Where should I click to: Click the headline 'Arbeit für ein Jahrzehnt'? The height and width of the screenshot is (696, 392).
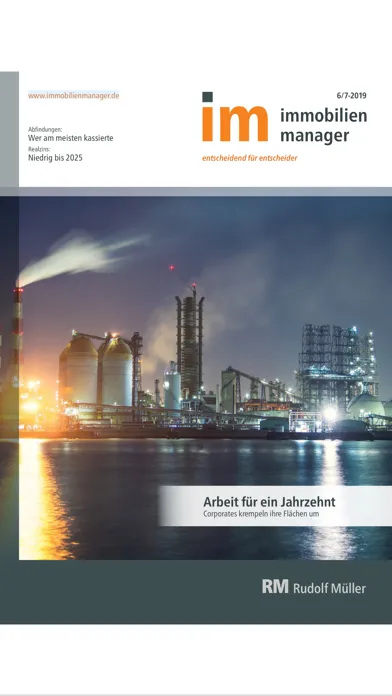pos(269,502)
